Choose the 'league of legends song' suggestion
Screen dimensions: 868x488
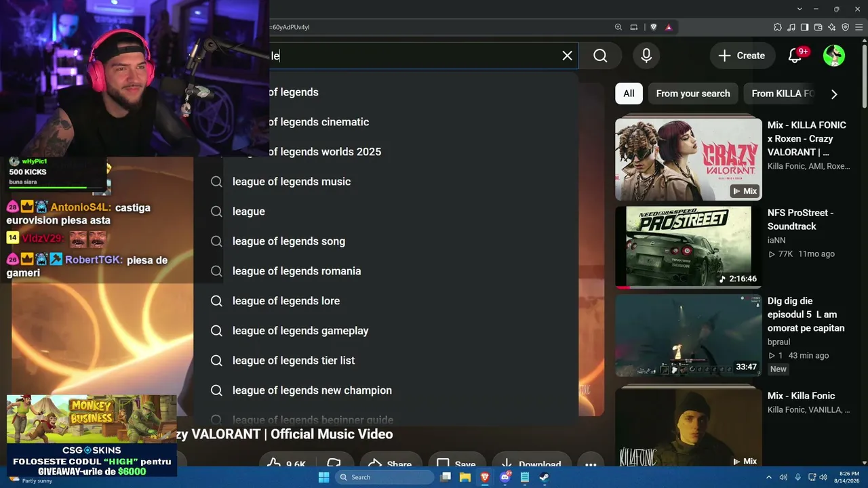coord(386,241)
